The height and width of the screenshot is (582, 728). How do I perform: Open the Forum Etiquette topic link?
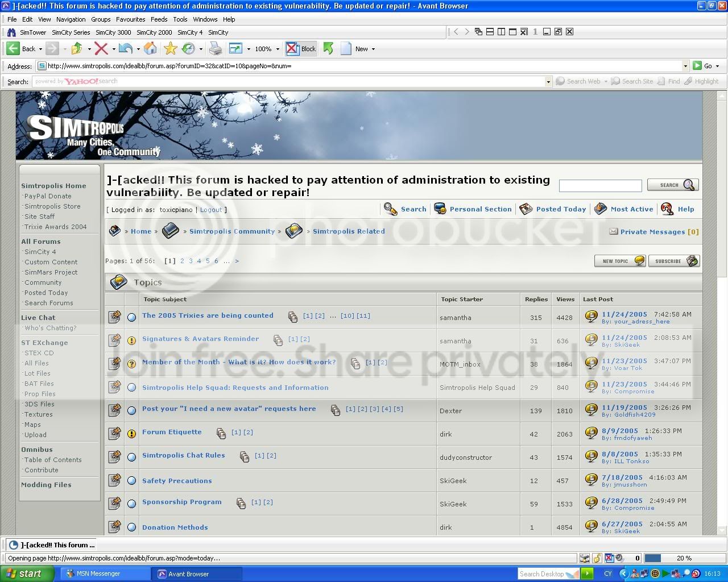coord(172,432)
